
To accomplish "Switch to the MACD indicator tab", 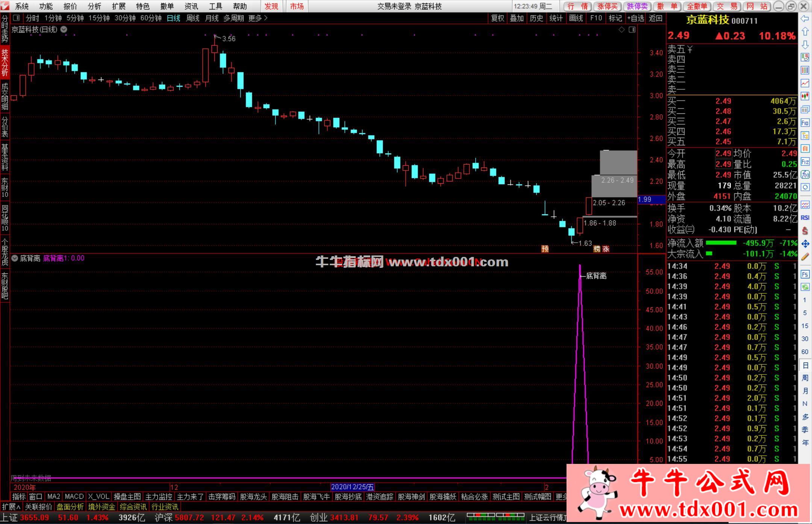I will pos(74,497).
